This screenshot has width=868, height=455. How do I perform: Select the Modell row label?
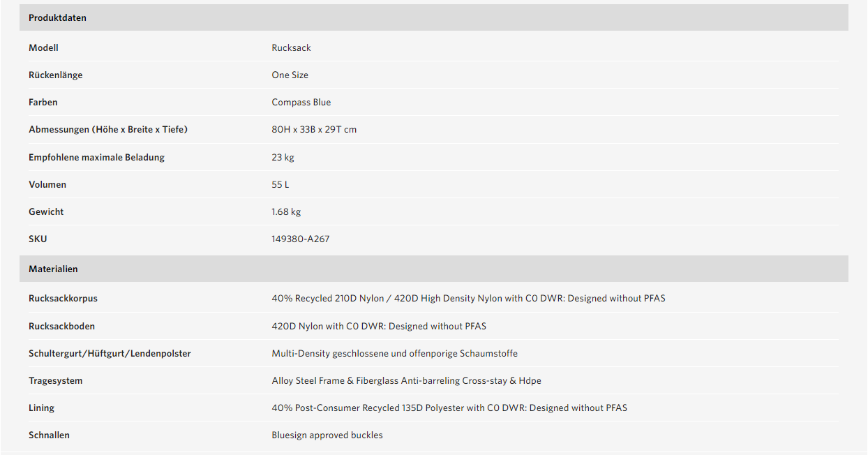click(x=43, y=47)
